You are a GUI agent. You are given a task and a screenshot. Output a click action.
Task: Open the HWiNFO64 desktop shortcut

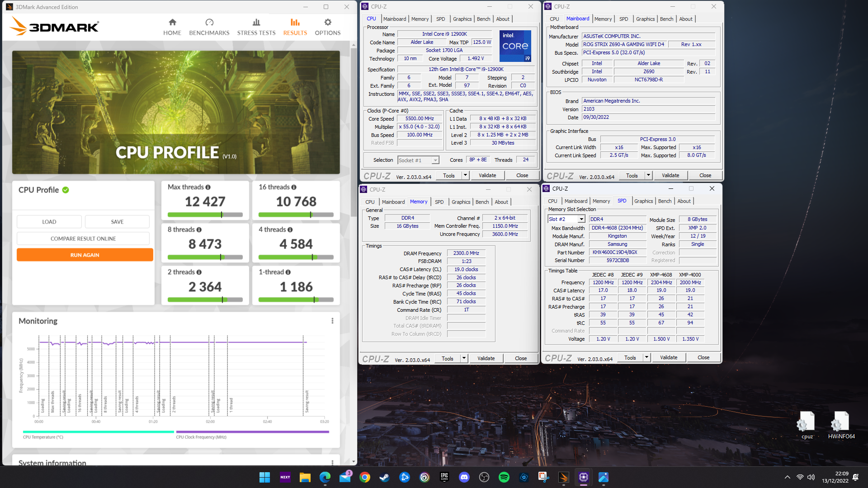[x=841, y=425]
